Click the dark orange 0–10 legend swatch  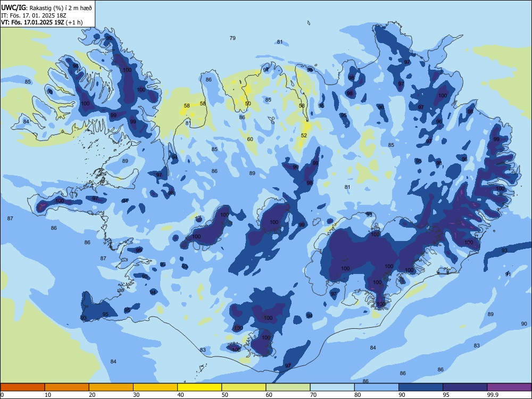(x=22, y=387)
